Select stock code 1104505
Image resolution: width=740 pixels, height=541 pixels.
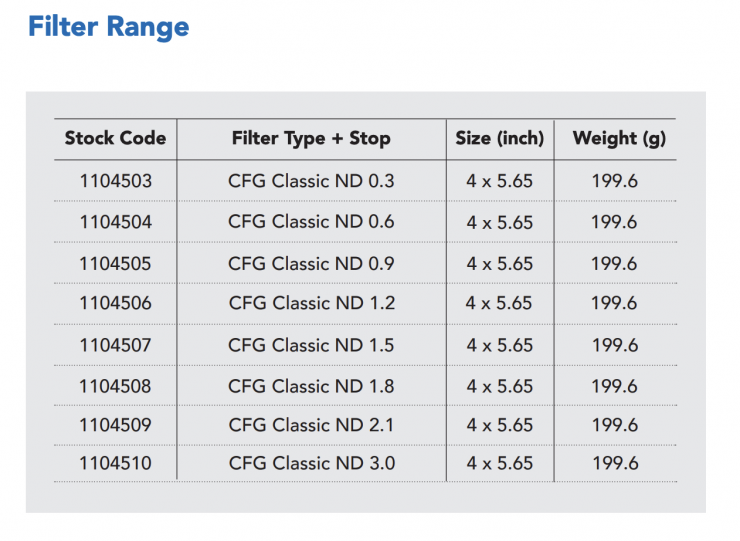tap(115, 264)
